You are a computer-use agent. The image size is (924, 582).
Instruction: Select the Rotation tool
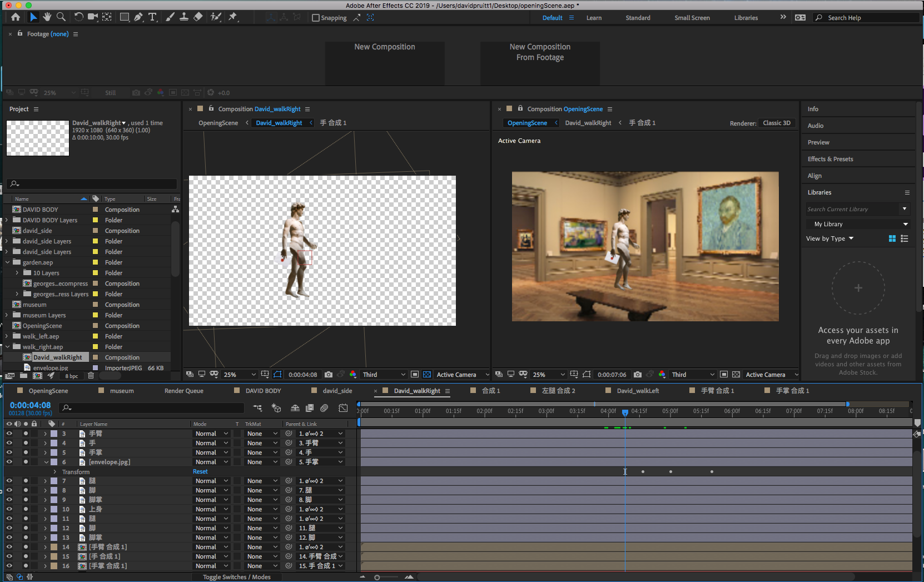pyautogui.click(x=78, y=17)
